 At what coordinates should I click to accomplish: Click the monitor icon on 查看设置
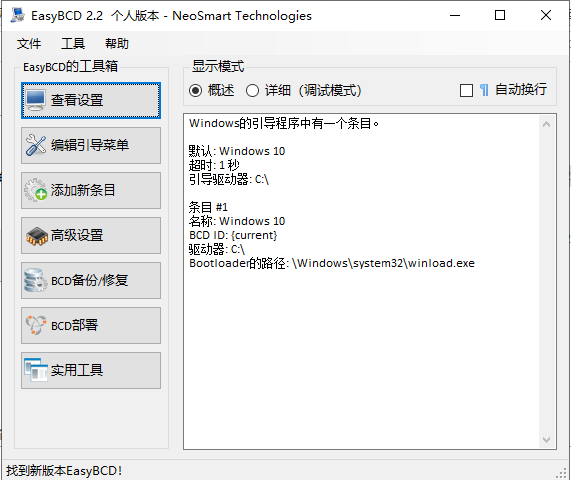(x=35, y=100)
